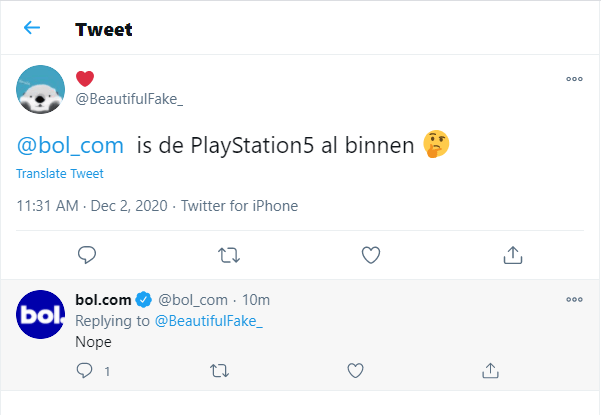Reply to bol.com's Nope response
601x415 pixels.
click(x=85, y=371)
